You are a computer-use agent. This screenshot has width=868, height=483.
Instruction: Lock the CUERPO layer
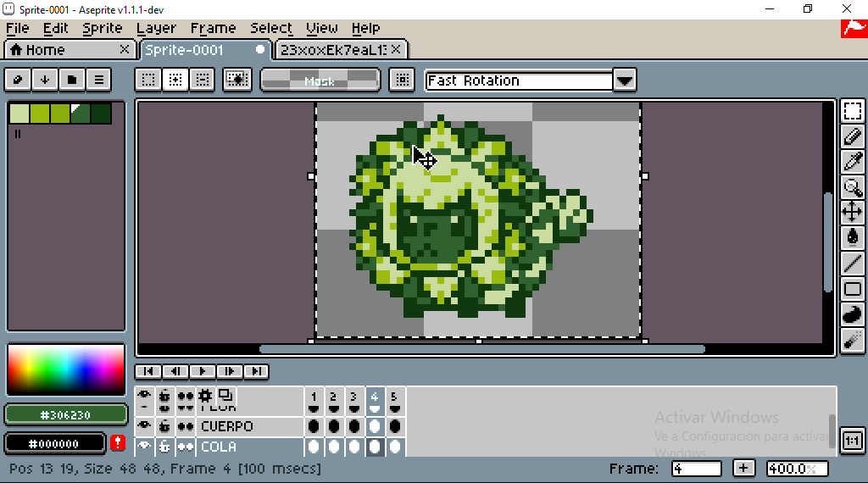(164, 426)
